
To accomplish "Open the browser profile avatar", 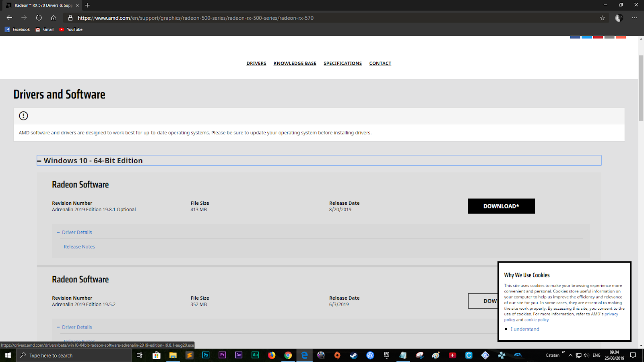I will (x=619, y=18).
